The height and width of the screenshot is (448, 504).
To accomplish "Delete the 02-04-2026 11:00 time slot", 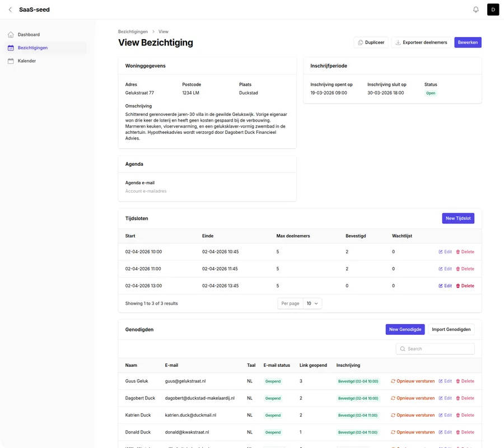I will (x=465, y=269).
